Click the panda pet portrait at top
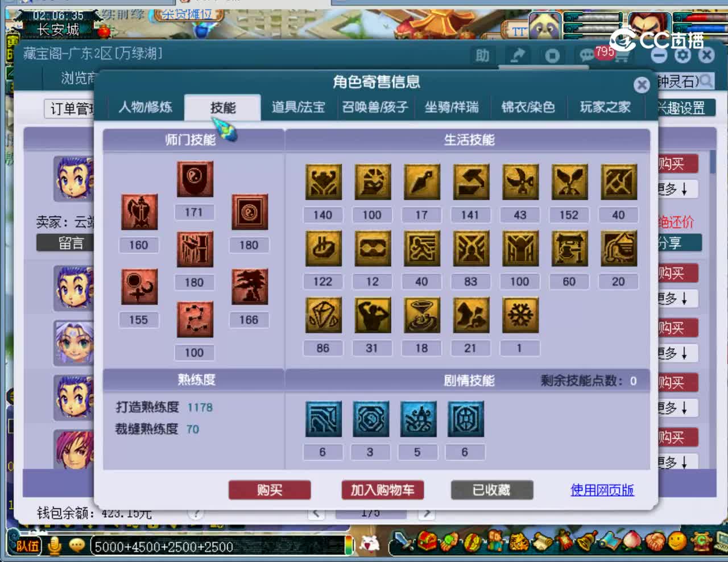Image resolution: width=728 pixels, height=562 pixels. [x=545, y=26]
